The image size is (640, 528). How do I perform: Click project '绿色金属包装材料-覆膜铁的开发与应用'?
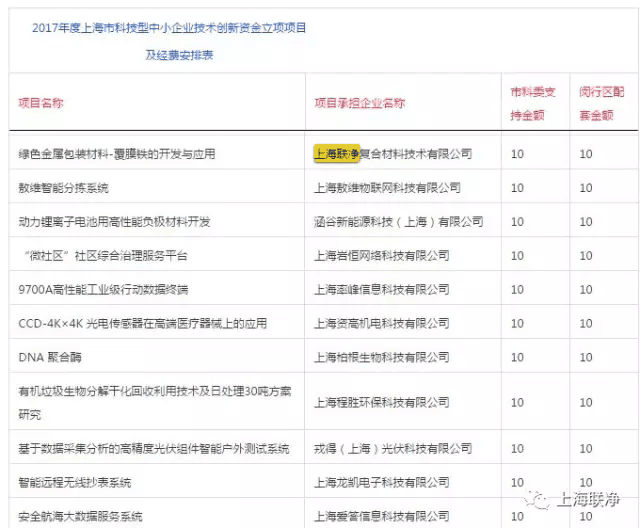pyautogui.click(x=117, y=154)
